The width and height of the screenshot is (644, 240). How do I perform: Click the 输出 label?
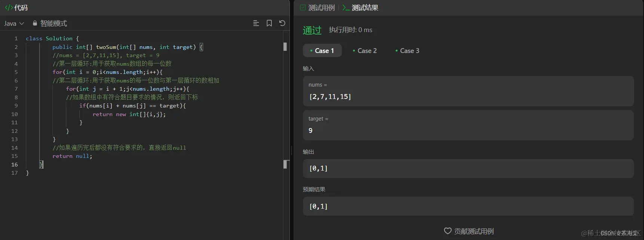tap(309, 152)
